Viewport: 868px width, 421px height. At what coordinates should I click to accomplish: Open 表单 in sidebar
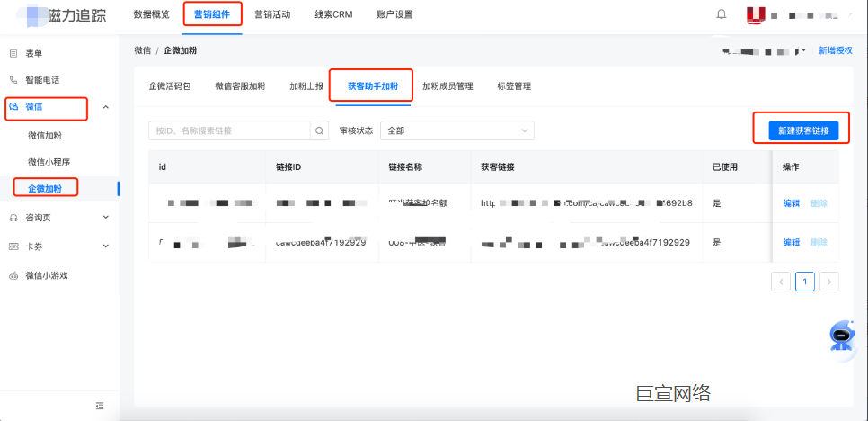coord(34,53)
